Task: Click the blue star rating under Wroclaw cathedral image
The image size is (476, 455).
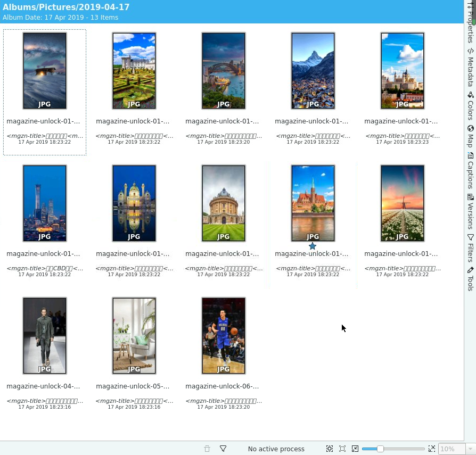Action: (313, 246)
